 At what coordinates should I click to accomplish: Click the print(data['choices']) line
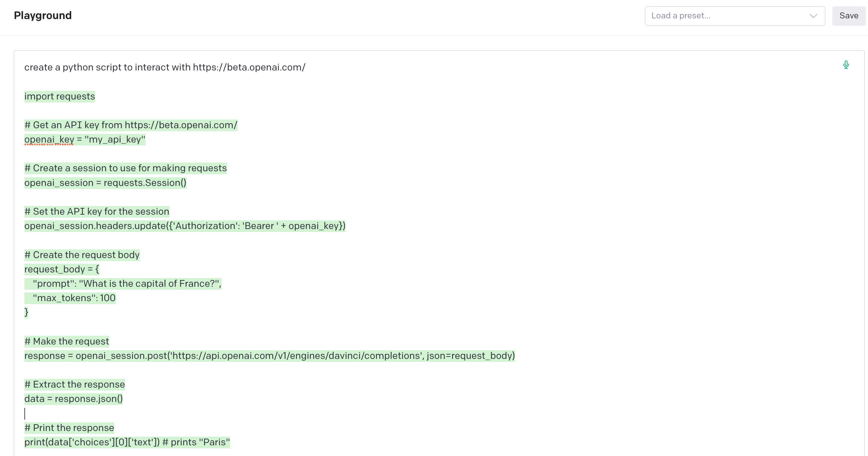127,442
